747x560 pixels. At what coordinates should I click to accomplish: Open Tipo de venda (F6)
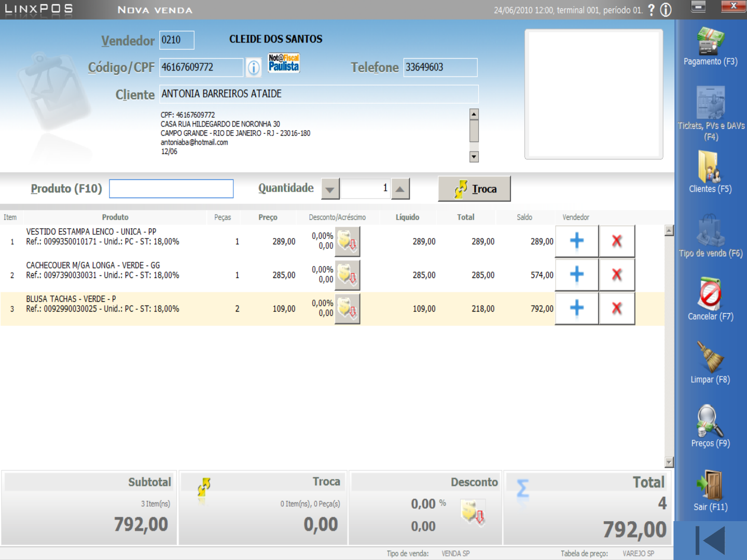[x=711, y=236]
